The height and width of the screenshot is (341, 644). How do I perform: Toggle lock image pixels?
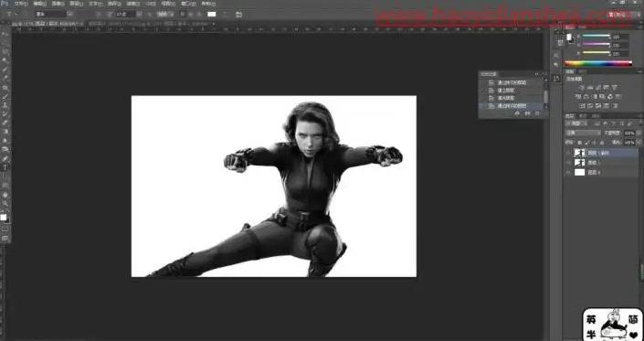click(x=587, y=143)
